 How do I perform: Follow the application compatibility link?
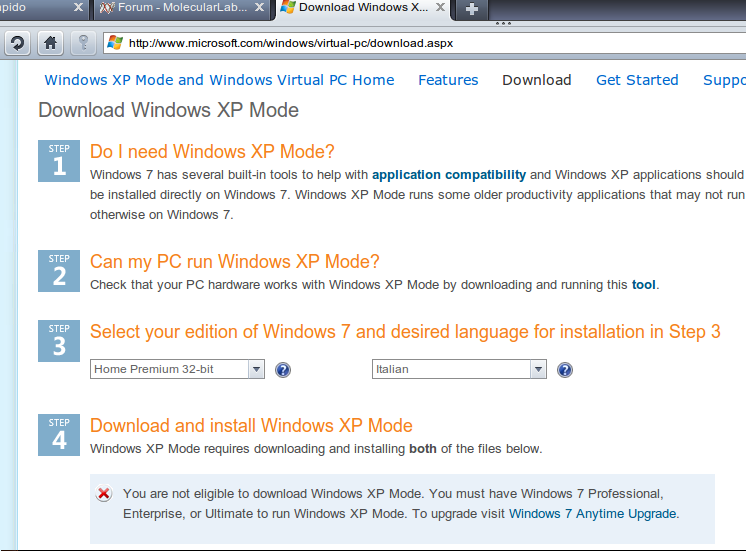(449, 175)
